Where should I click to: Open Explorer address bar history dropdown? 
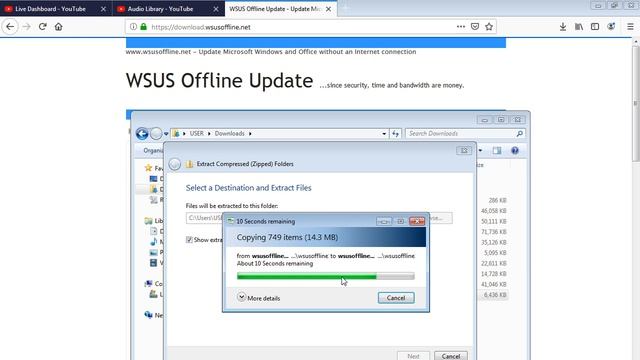tap(384, 133)
